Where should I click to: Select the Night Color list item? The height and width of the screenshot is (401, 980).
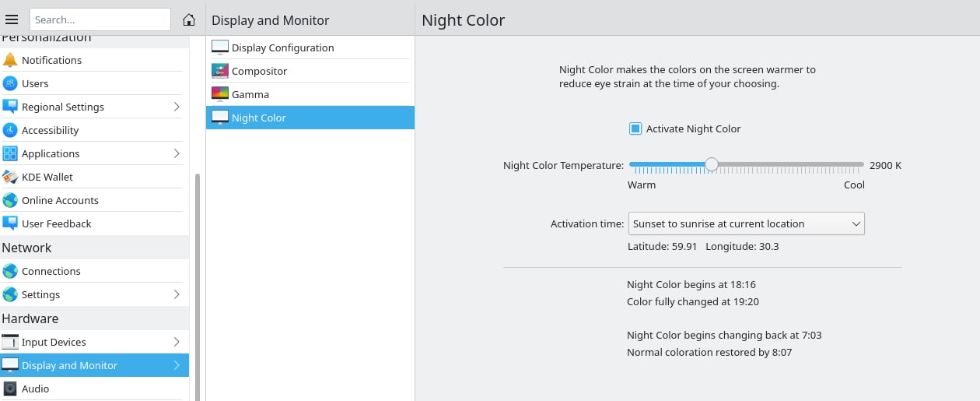310,118
